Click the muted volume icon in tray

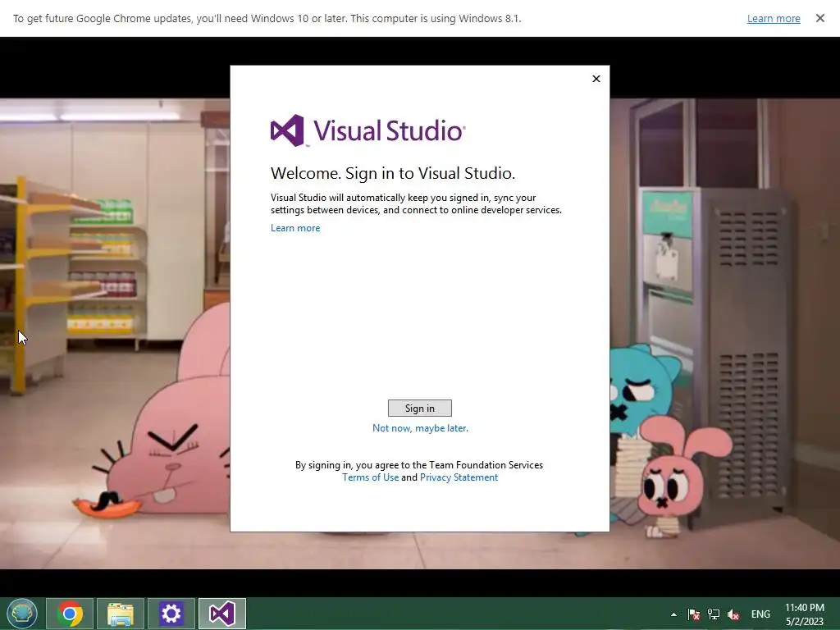[x=733, y=614]
